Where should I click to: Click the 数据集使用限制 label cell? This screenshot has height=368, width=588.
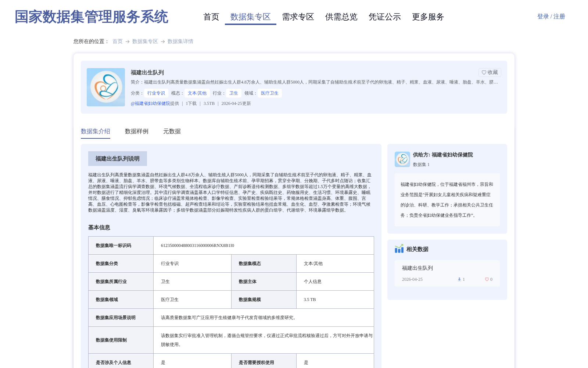(121, 340)
